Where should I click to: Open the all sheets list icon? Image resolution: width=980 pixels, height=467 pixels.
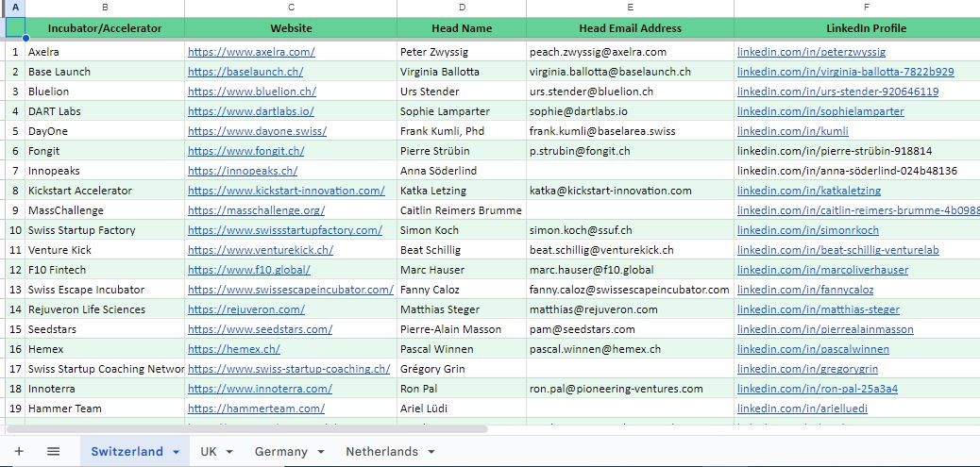point(54,451)
